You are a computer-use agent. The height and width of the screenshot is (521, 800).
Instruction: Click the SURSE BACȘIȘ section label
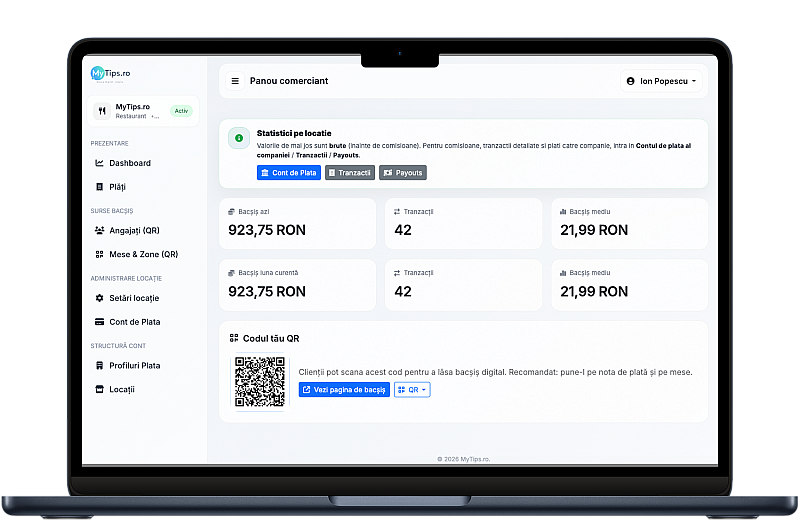[x=112, y=211]
